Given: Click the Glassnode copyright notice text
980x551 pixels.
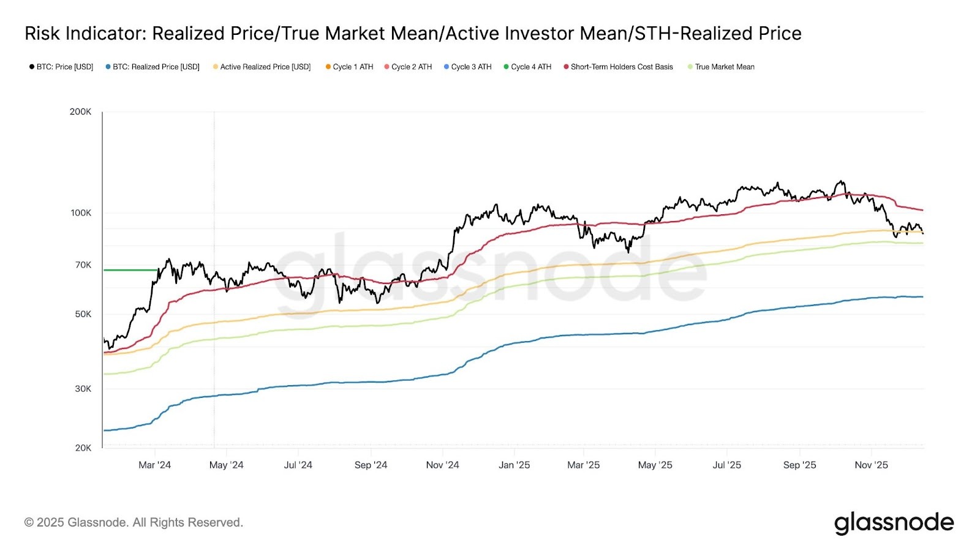Looking at the screenshot, I should (134, 522).
